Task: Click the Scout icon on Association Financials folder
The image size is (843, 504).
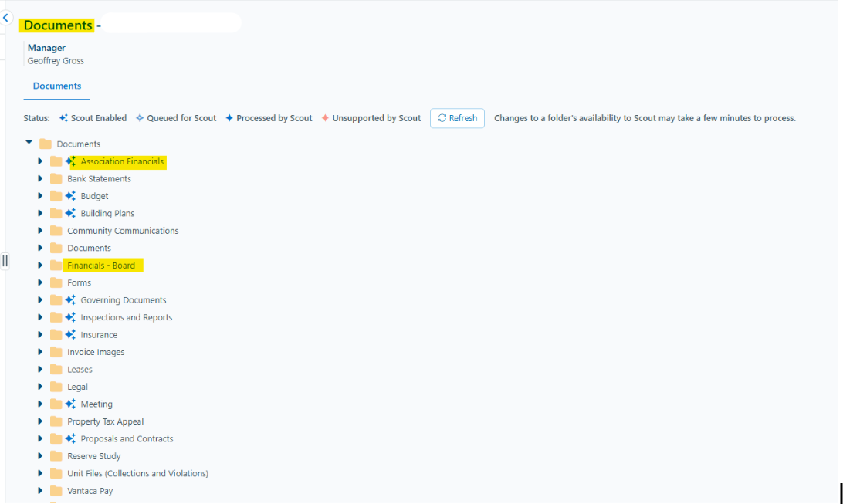Action: click(x=70, y=161)
